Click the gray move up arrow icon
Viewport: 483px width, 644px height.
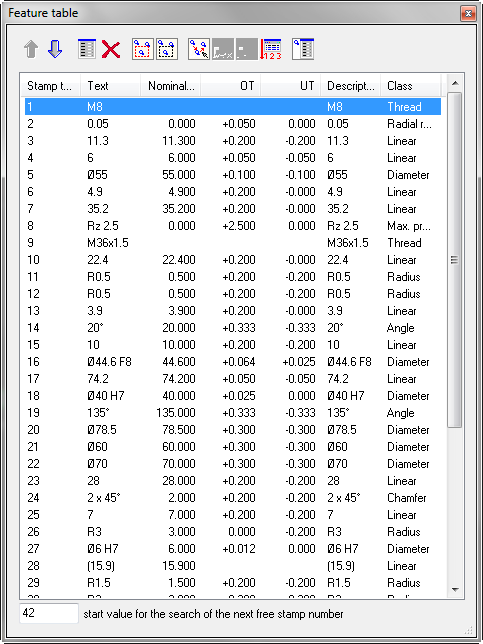coord(31,49)
